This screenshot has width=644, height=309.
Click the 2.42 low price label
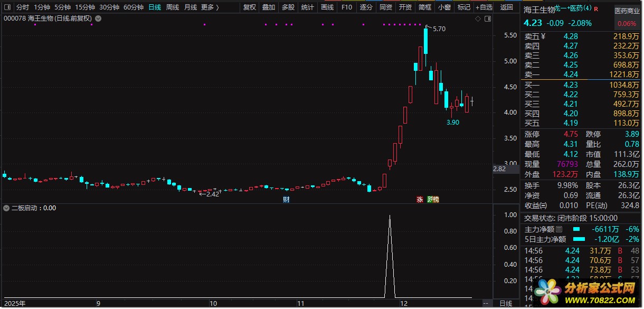pos(212,194)
